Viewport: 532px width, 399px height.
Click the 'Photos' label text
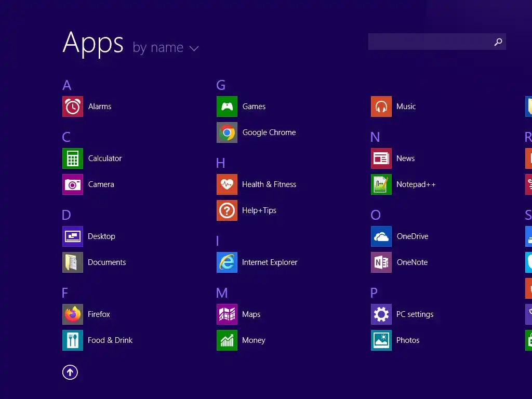tap(408, 340)
